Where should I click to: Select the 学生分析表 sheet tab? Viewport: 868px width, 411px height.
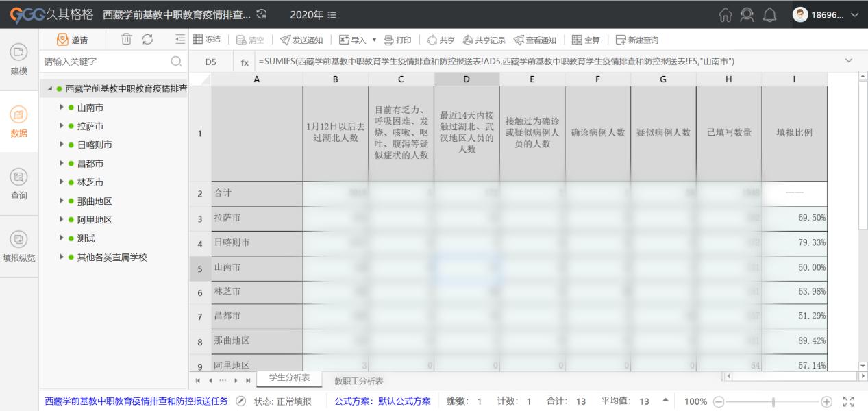tap(289, 377)
